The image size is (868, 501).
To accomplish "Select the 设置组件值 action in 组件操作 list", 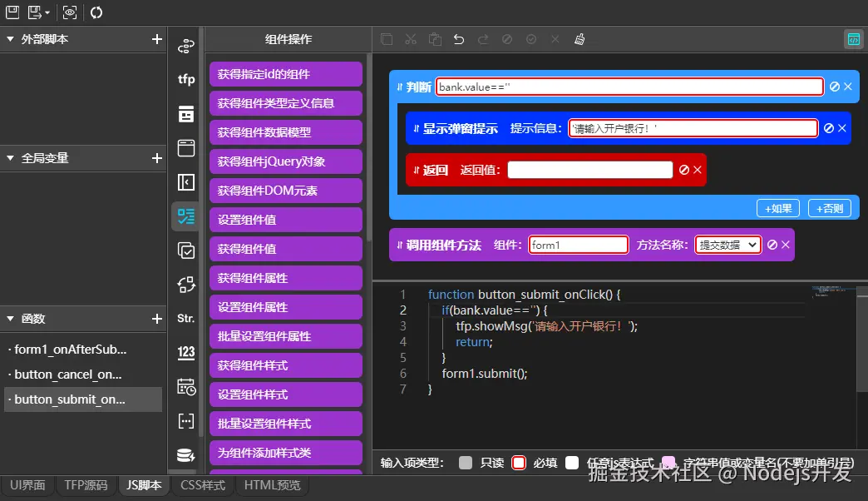I will tap(285, 219).
